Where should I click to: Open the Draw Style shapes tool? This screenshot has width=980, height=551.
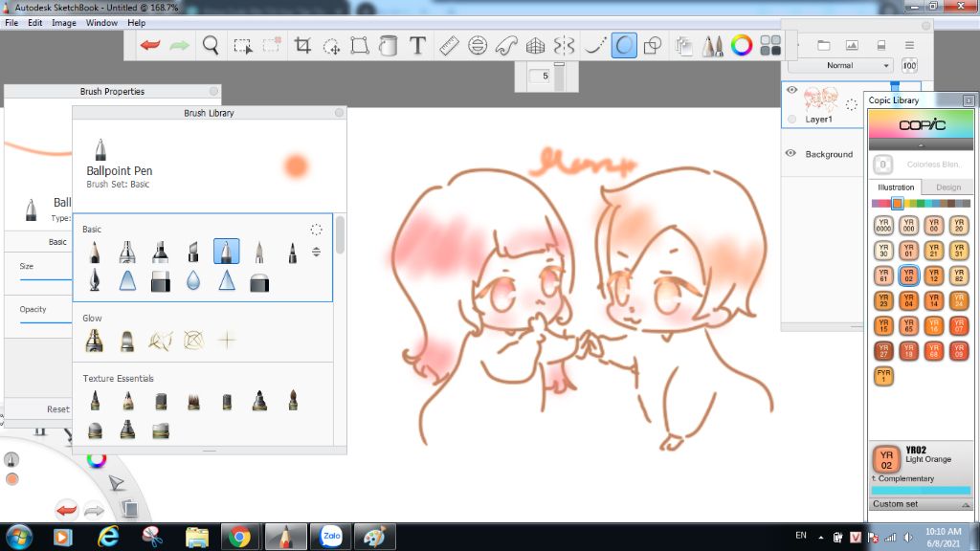pyautogui.click(x=653, y=46)
